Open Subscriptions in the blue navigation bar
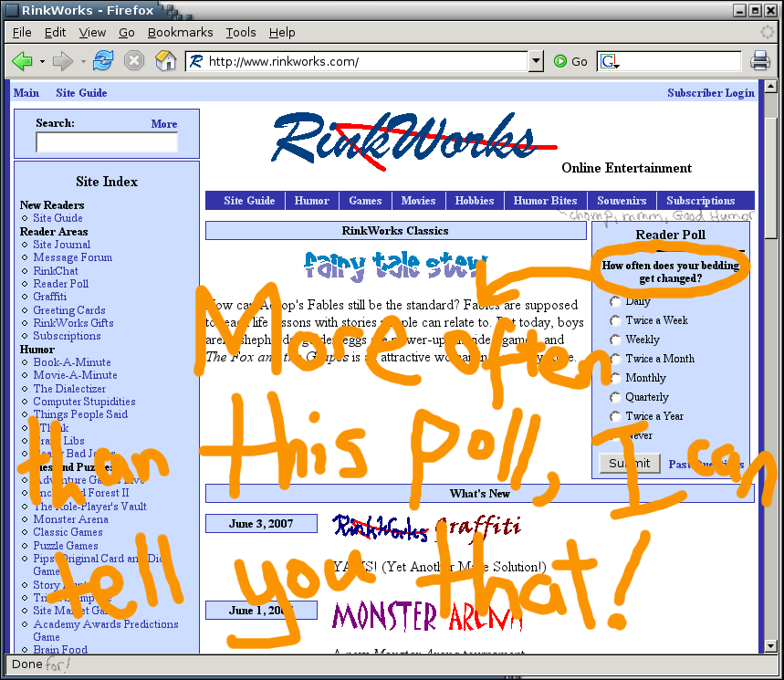 701,201
